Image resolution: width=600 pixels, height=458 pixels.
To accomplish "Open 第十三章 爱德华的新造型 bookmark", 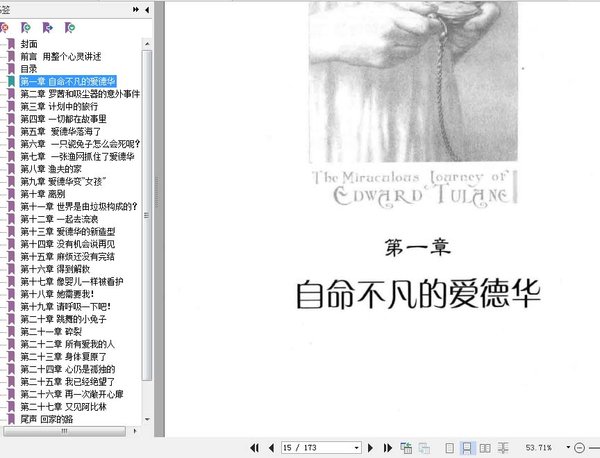I will click(x=68, y=231).
